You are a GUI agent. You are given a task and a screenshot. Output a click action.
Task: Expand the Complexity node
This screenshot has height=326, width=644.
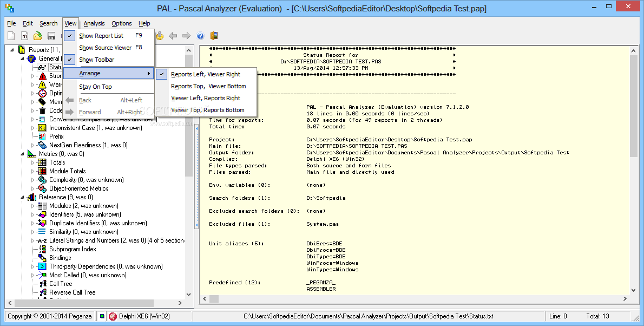click(x=33, y=180)
